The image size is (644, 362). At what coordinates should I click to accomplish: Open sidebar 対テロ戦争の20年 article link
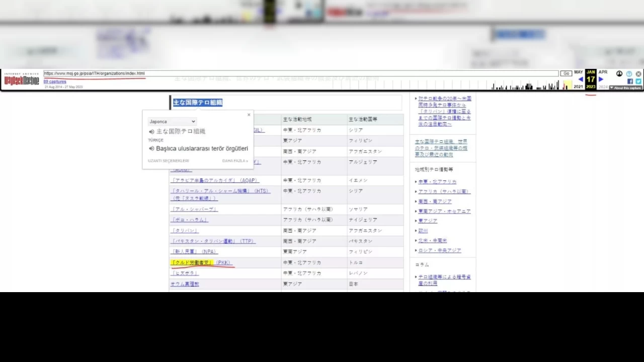pyautogui.click(x=445, y=111)
